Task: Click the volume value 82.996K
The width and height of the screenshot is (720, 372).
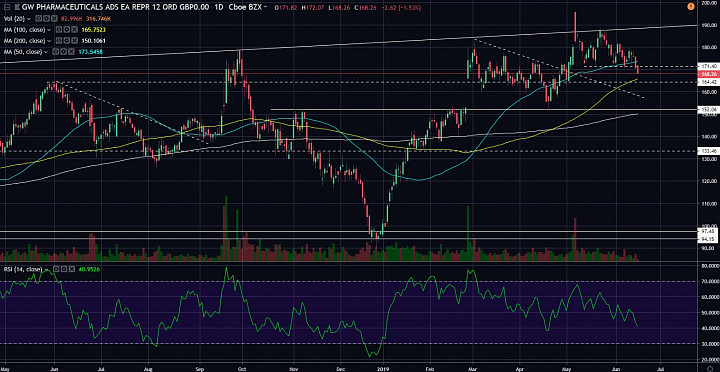Action: point(72,19)
